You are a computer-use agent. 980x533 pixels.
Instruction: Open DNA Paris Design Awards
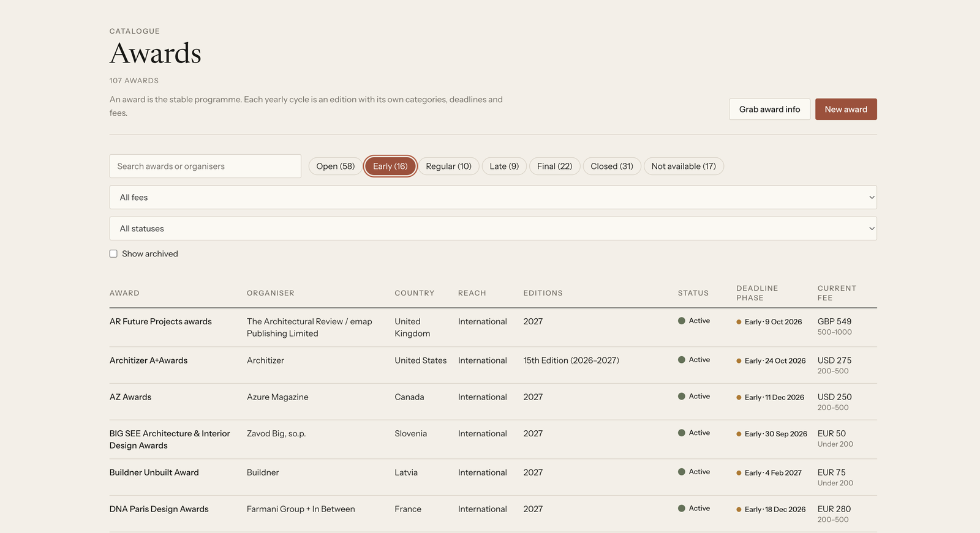click(159, 509)
